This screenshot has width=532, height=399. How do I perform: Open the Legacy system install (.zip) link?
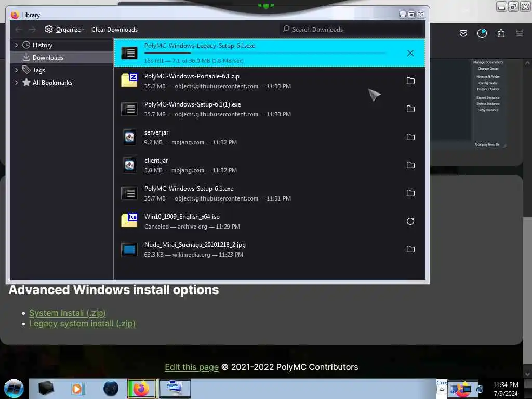pos(82,323)
